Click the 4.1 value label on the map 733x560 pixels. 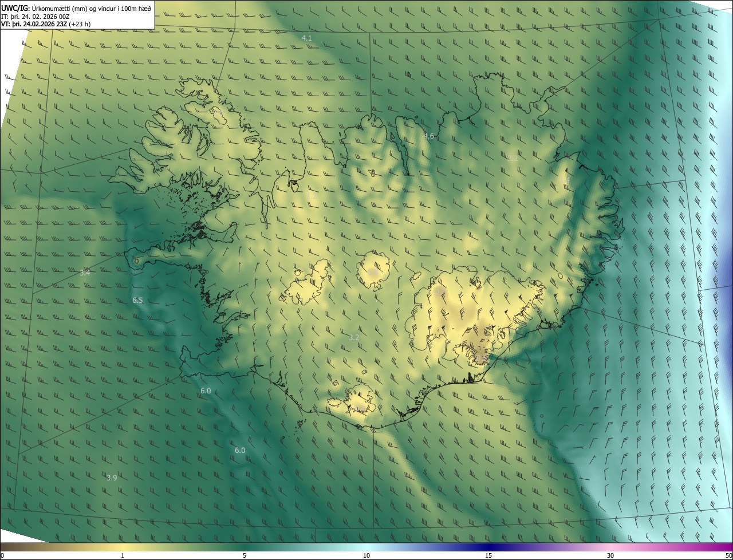pyautogui.click(x=307, y=38)
